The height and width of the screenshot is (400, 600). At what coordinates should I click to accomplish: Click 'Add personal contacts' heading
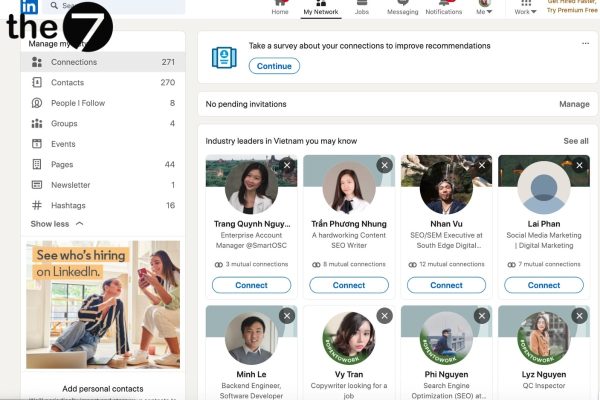click(103, 389)
